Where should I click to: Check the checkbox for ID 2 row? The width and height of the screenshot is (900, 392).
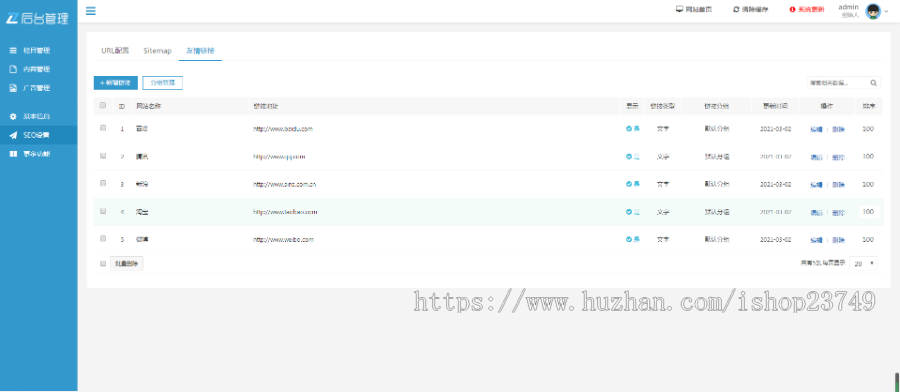(103, 156)
